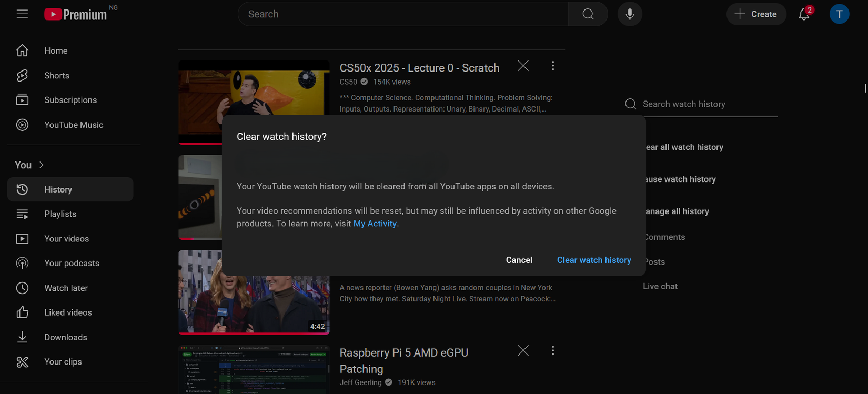Click the CS50x video description text
This screenshot has height=394, width=868.
[446, 104]
